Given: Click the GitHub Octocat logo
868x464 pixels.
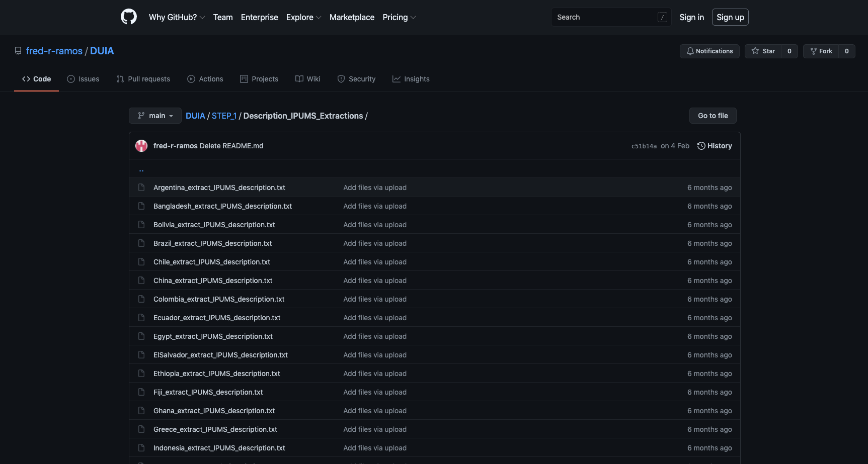Looking at the screenshot, I should [129, 17].
